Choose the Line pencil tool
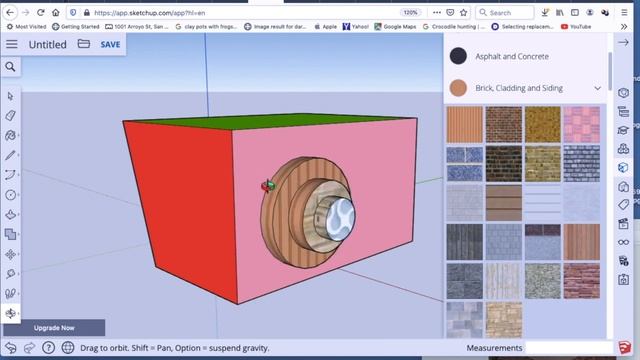The image size is (640, 360). (11, 155)
